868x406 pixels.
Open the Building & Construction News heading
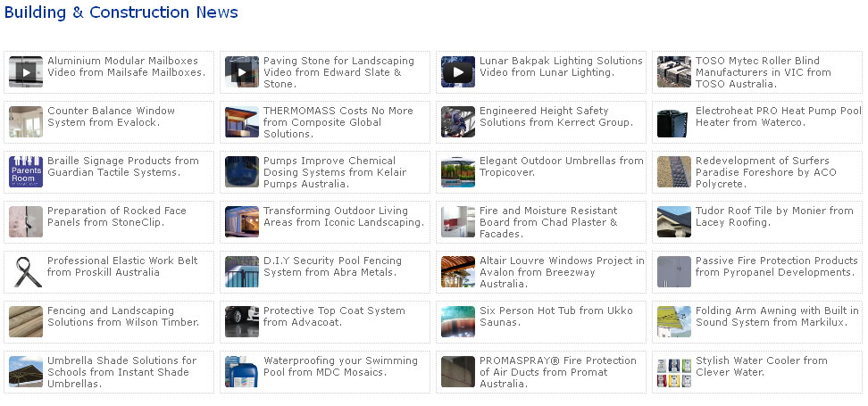[121, 12]
